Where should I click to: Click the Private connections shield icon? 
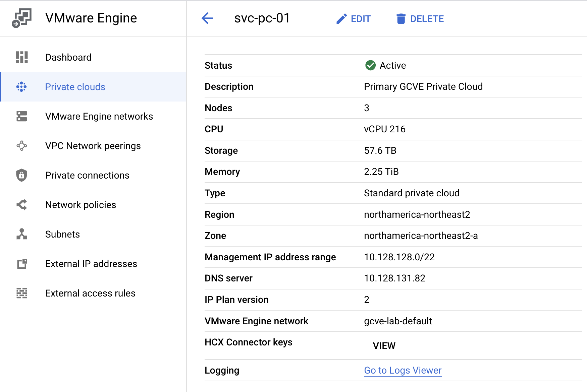22,175
